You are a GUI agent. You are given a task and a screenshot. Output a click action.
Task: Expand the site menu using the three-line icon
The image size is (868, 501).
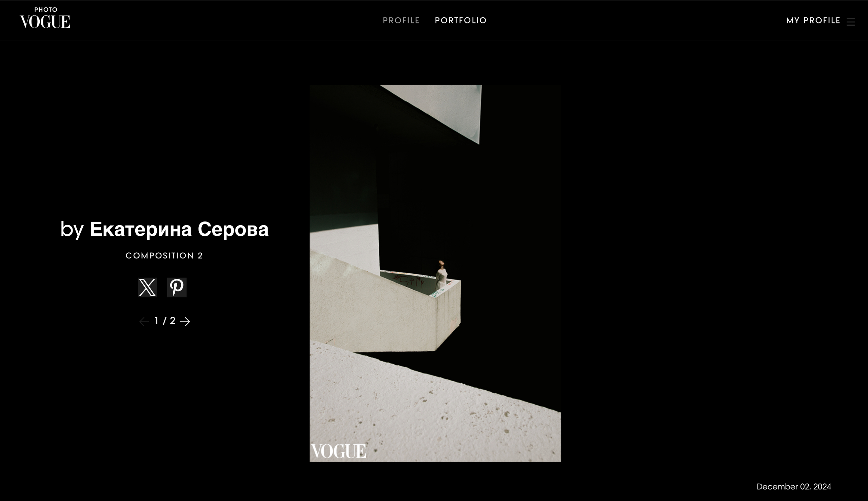[x=851, y=22]
